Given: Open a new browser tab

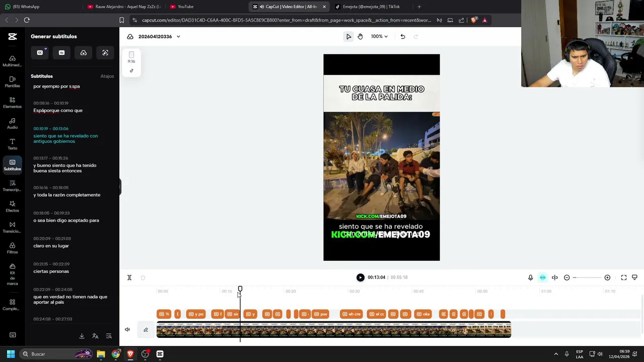Looking at the screenshot, I should (419, 7).
